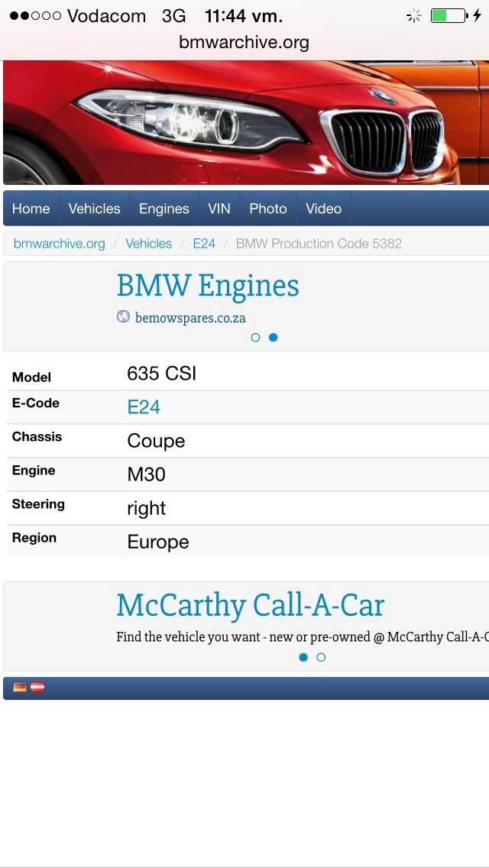Tap the 635 CSI model value
This screenshot has width=489, height=868.
click(x=162, y=374)
